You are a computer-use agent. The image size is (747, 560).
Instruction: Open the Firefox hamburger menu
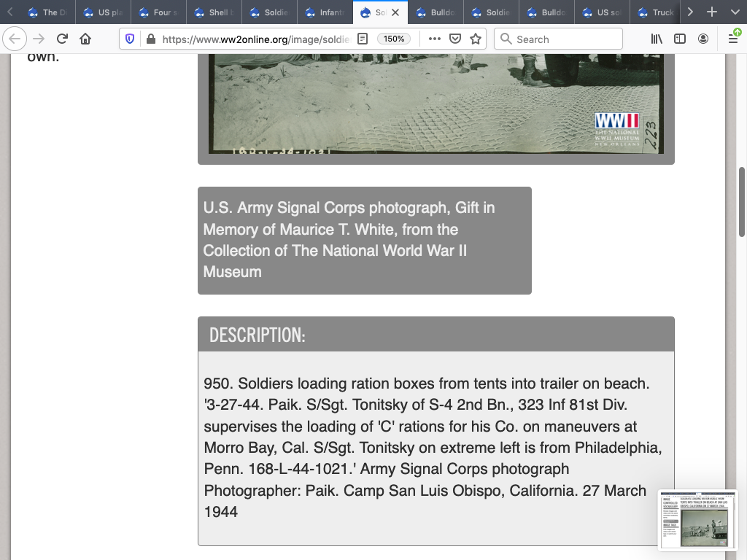pos(732,39)
